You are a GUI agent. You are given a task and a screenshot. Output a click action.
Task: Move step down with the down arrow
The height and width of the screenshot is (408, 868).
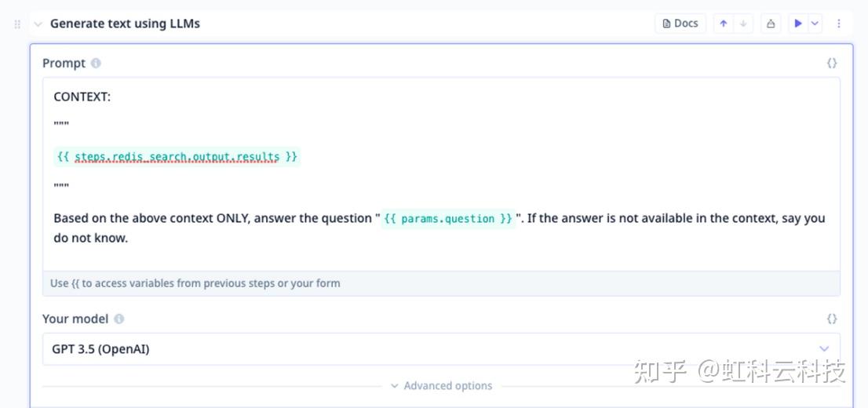pos(743,24)
